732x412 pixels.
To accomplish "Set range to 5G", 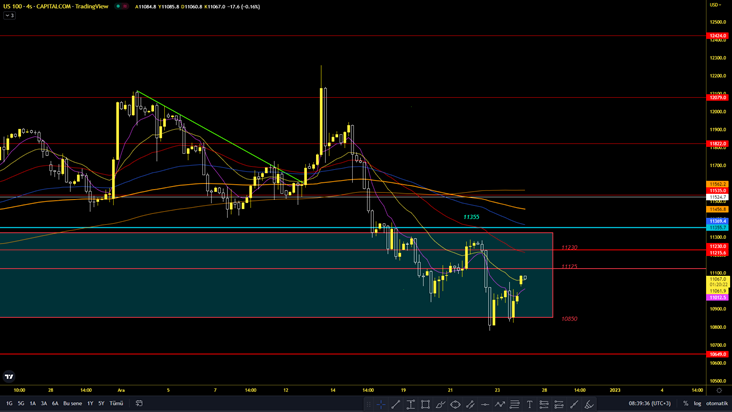I will coord(21,403).
